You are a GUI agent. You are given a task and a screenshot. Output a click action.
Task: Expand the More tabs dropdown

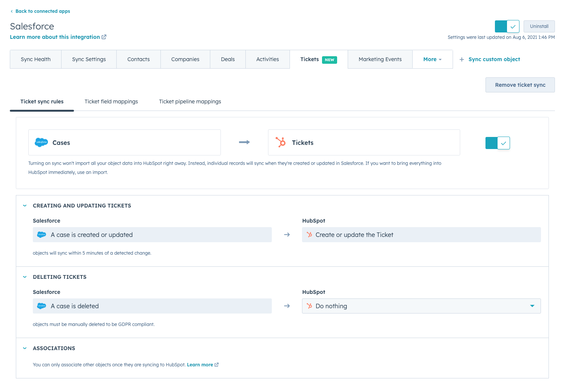433,59
